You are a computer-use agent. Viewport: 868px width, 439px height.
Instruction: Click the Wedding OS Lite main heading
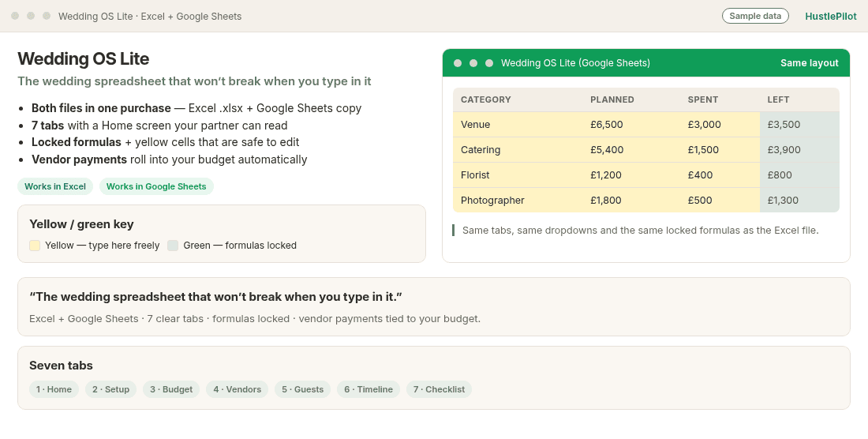point(83,58)
